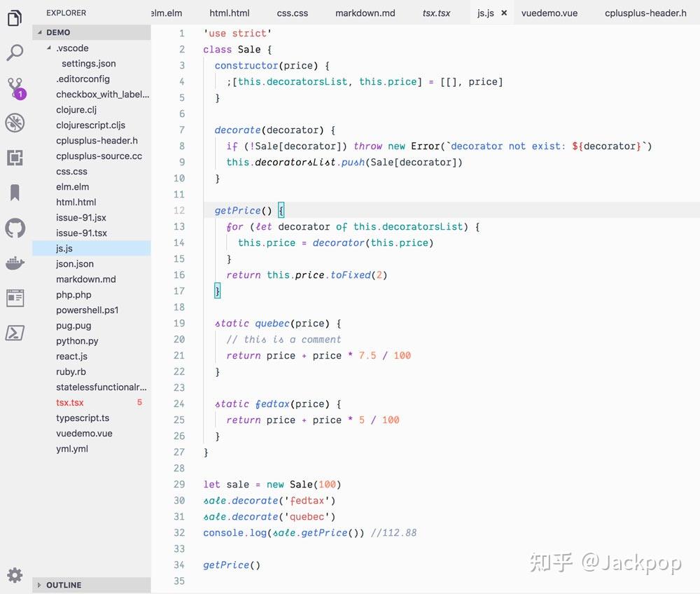Open the editor layout panel icon
The height and width of the screenshot is (594, 700).
pyautogui.click(x=15, y=298)
